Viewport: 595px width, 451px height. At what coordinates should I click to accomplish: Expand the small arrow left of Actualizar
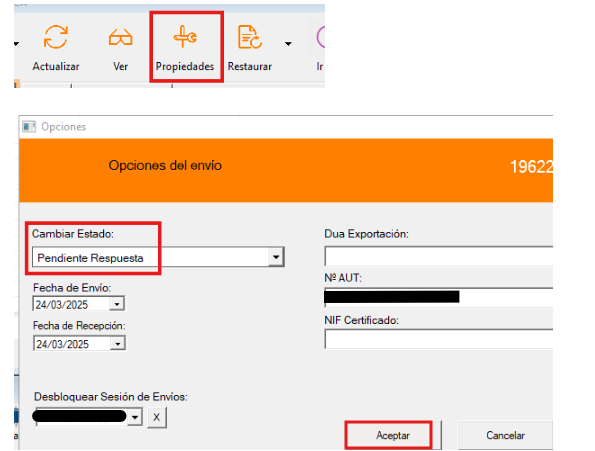(16, 44)
